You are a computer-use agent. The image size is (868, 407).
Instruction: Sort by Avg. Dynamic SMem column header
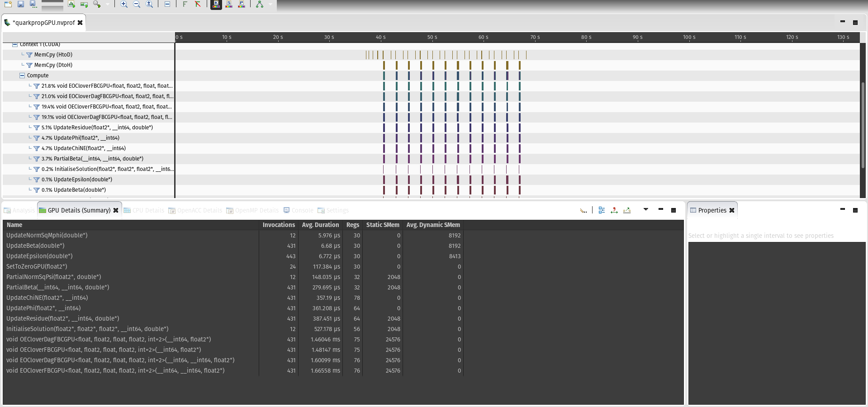coord(433,225)
